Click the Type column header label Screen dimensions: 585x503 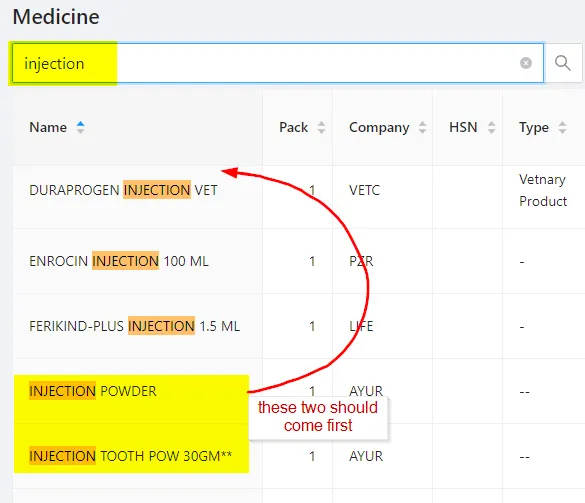coord(534,127)
